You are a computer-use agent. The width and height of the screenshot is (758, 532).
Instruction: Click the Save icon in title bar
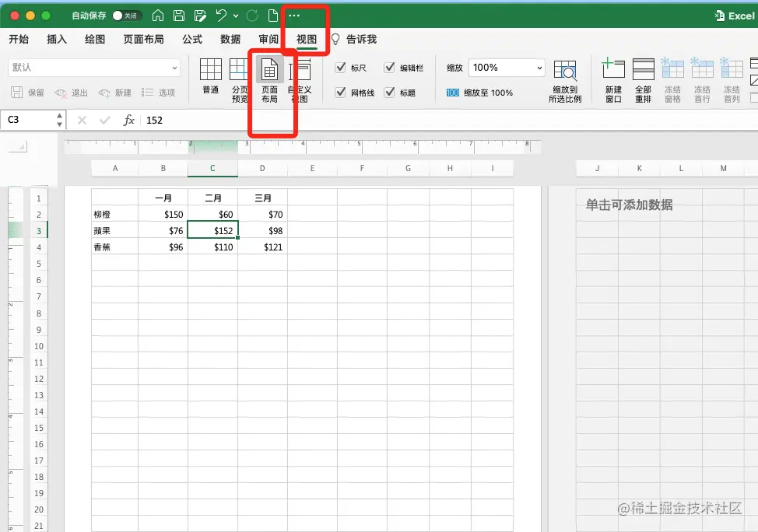click(179, 16)
